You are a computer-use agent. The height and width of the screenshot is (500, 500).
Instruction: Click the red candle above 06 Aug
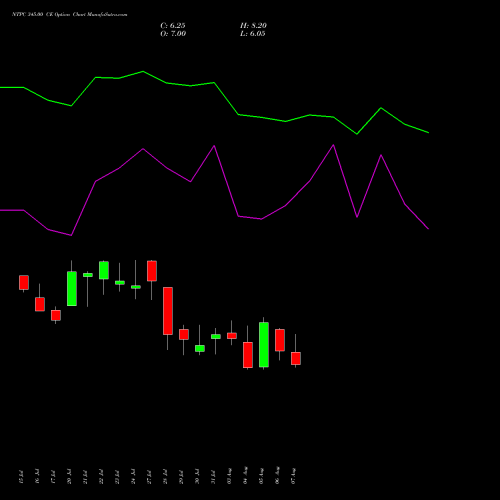tap(280, 340)
